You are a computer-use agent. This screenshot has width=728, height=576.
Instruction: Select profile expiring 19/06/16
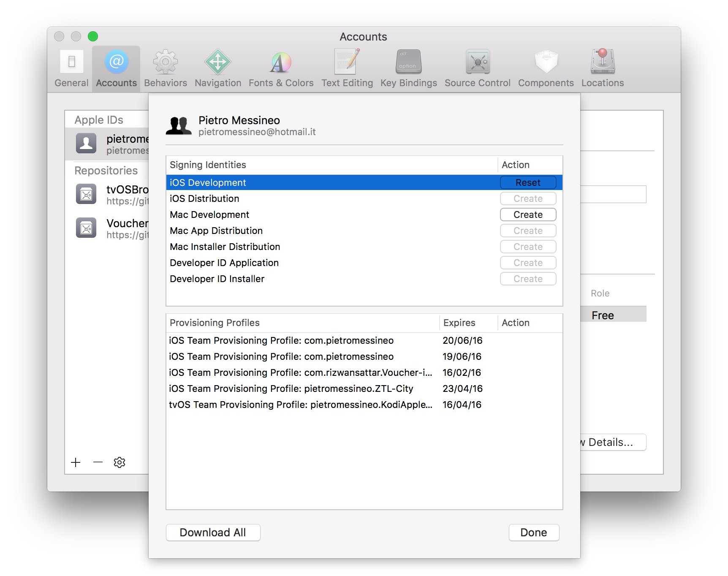(364, 356)
